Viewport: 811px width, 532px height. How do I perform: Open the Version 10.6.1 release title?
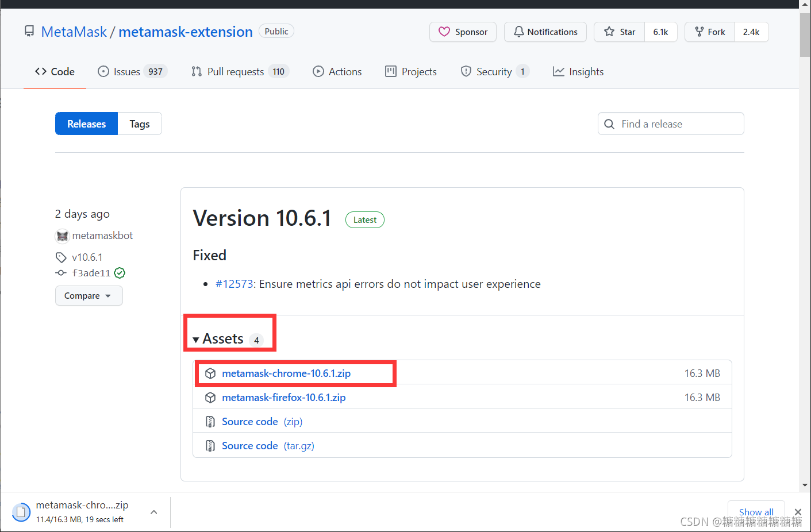pyautogui.click(x=262, y=218)
